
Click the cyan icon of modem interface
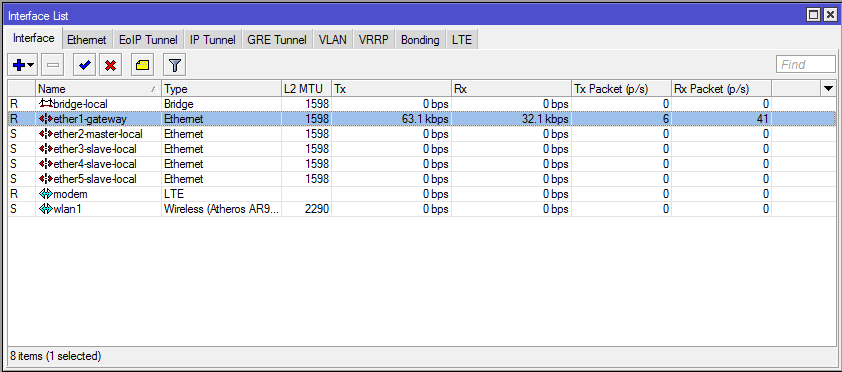(46, 194)
